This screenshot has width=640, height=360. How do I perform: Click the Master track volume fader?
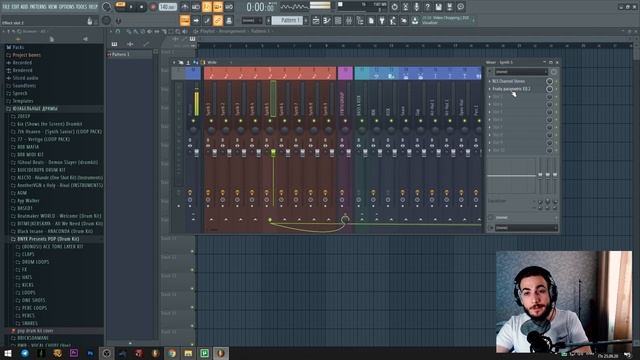click(196, 153)
